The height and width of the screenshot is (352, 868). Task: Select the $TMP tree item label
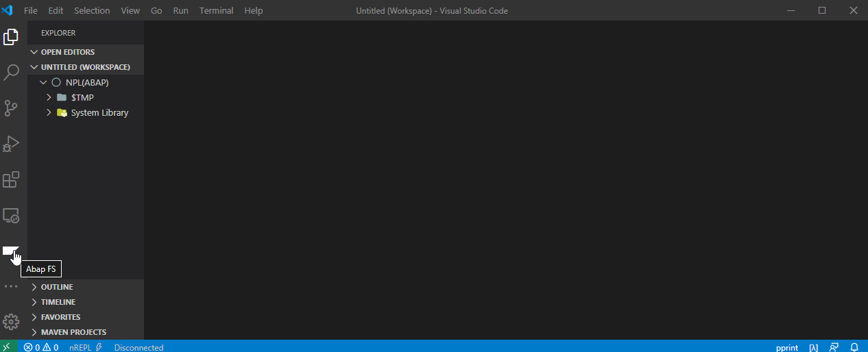click(82, 97)
